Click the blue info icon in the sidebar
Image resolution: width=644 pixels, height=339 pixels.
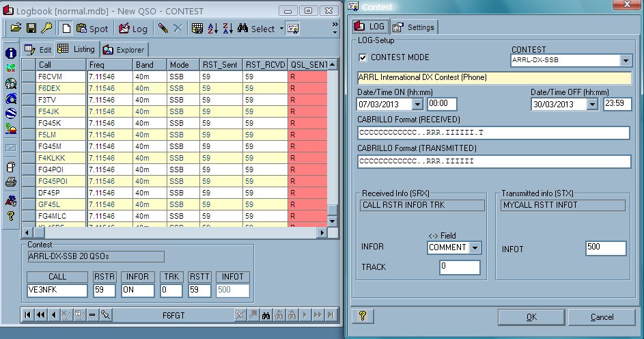(11, 53)
